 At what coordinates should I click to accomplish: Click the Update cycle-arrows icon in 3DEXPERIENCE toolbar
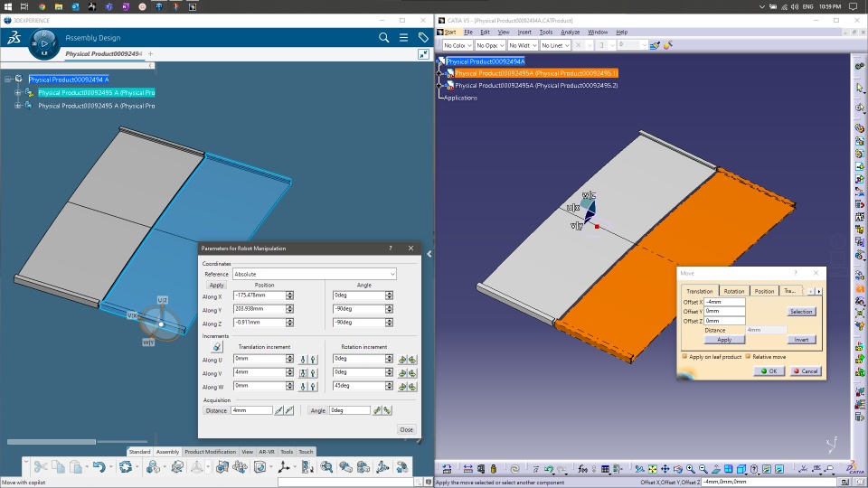pos(126,467)
